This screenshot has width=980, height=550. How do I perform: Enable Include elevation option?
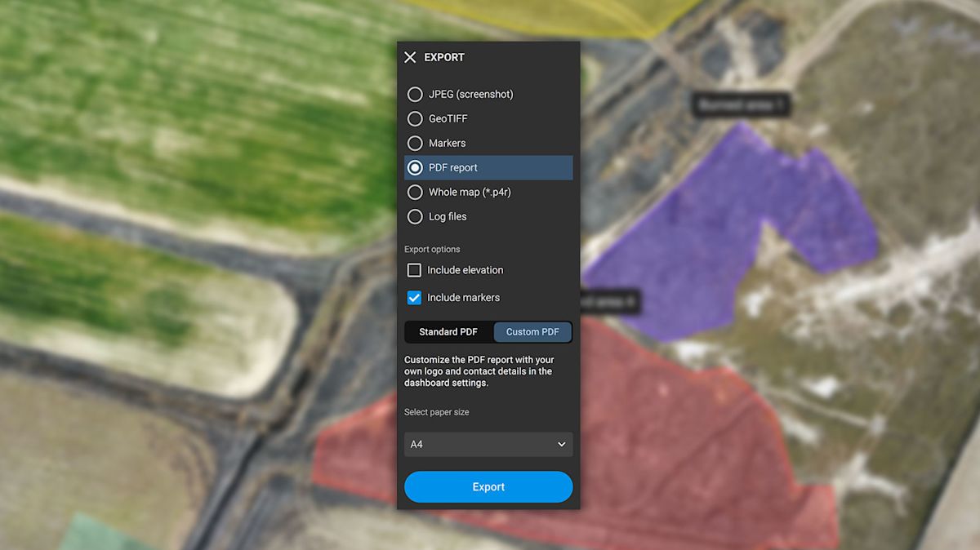(414, 270)
